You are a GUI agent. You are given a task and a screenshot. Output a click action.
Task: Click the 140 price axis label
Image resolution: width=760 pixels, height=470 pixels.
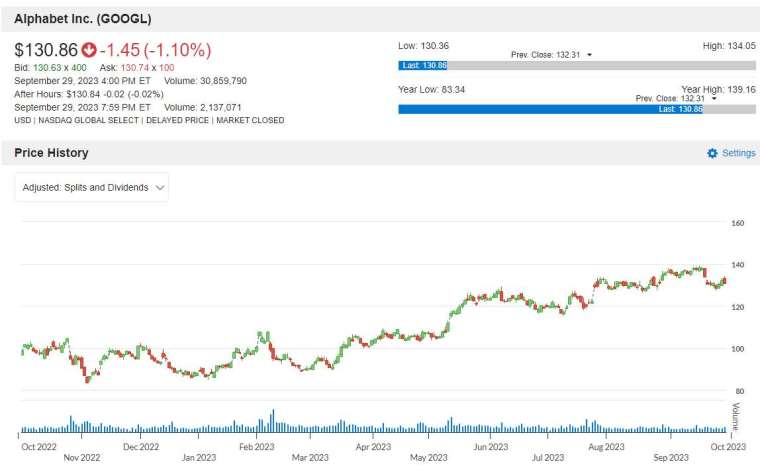738,265
